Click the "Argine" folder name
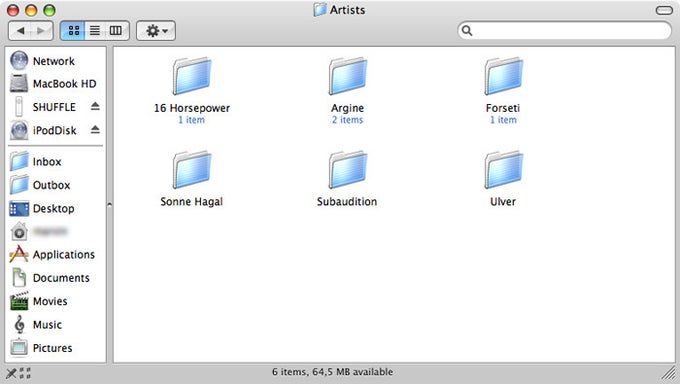680x384 pixels. pyautogui.click(x=347, y=108)
